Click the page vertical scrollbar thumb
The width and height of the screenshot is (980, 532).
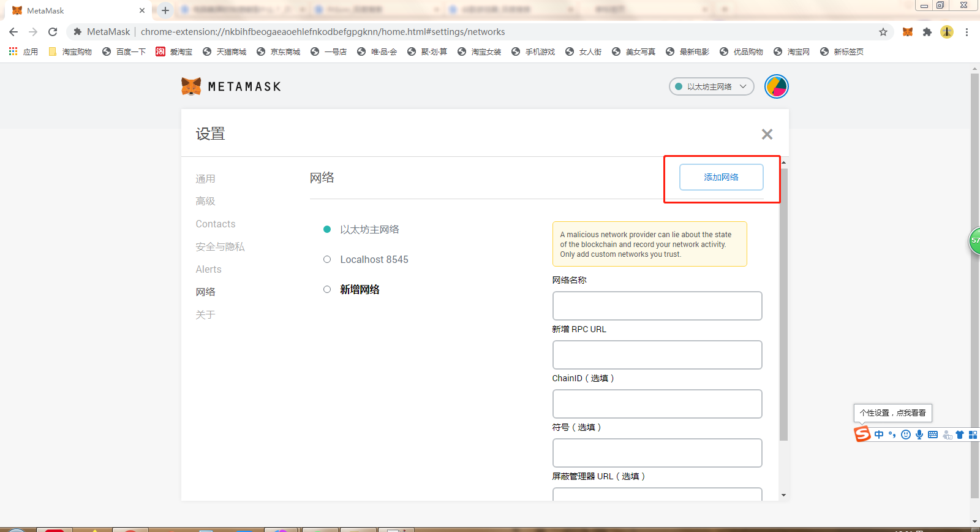pyautogui.click(x=974, y=286)
